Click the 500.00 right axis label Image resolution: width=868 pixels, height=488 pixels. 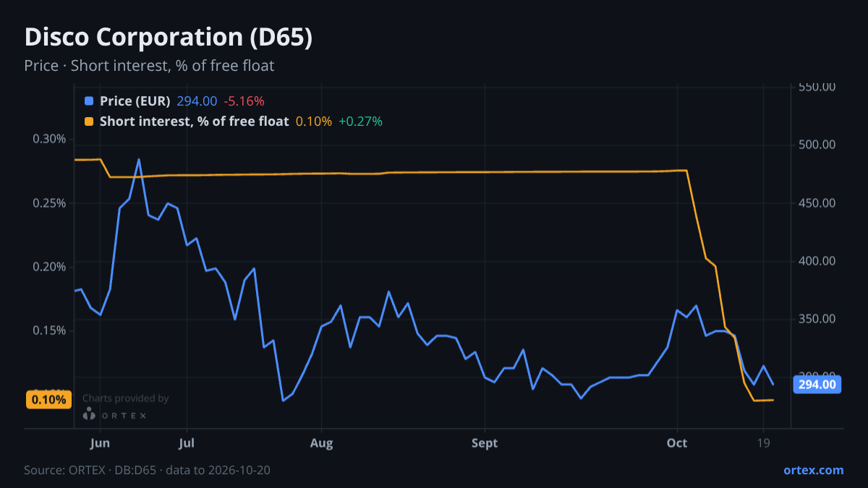pos(817,145)
